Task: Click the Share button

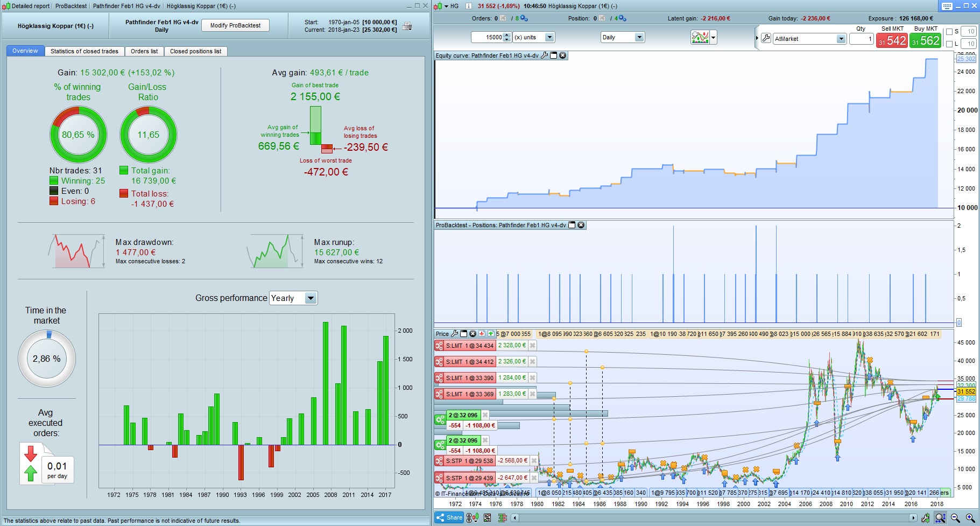Action: [449, 518]
